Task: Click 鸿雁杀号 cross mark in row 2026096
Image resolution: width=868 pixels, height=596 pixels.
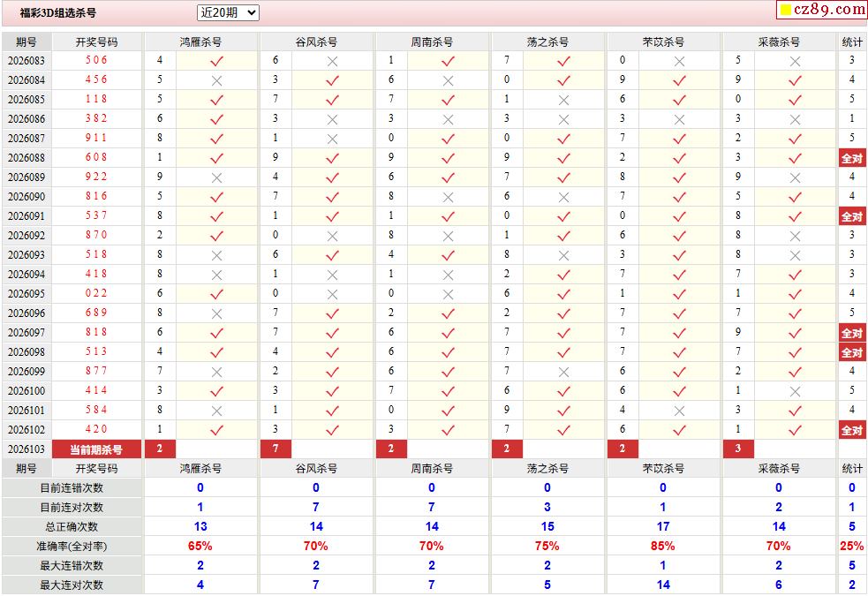Action: point(216,313)
